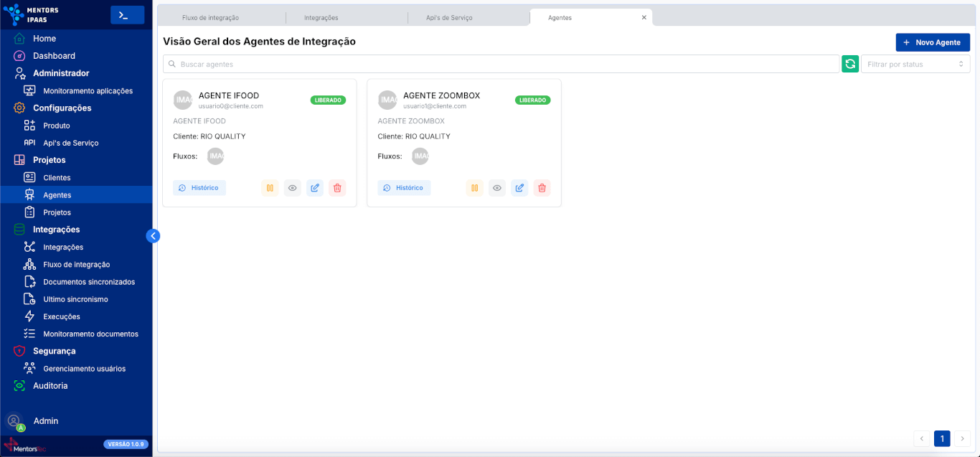Expand the Integrações sidebar section

click(x=56, y=230)
